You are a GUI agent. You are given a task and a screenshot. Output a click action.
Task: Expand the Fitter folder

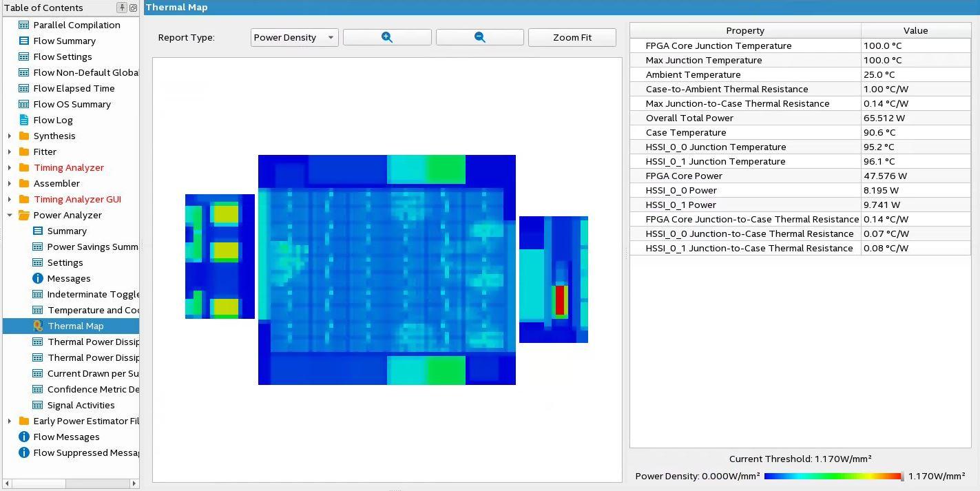coord(10,152)
